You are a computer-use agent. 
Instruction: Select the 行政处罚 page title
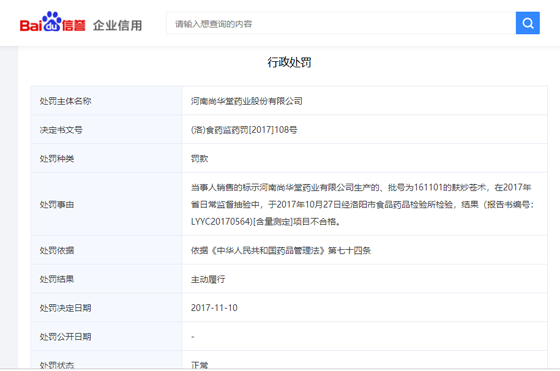pos(289,62)
